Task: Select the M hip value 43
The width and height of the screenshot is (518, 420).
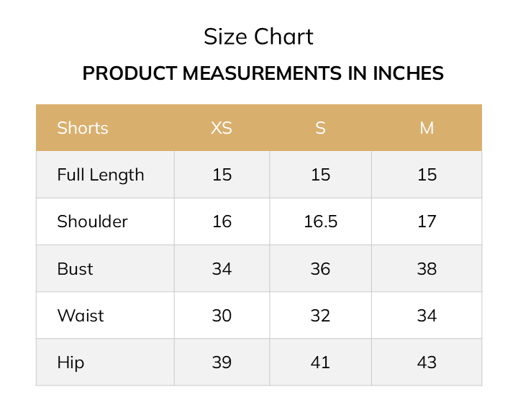Action: point(427,362)
